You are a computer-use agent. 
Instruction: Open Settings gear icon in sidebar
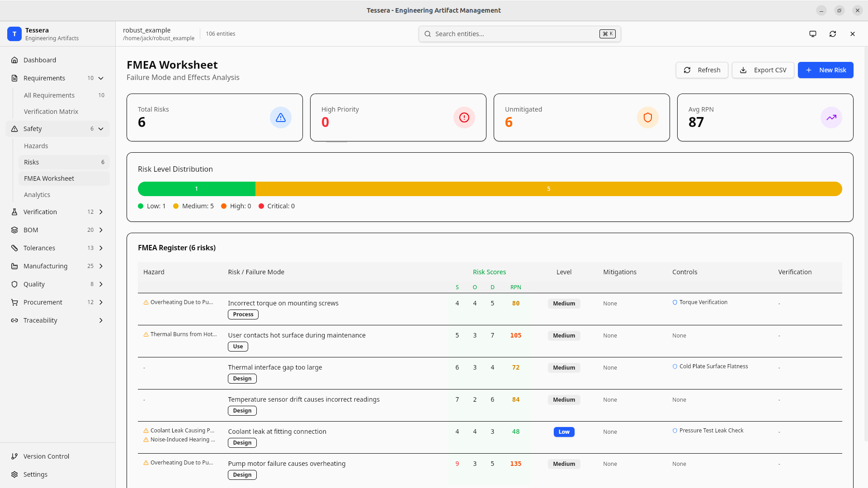coord(14,474)
